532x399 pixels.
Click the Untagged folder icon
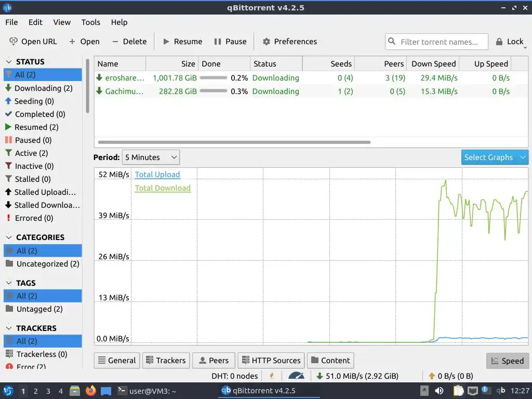coord(9,309)
